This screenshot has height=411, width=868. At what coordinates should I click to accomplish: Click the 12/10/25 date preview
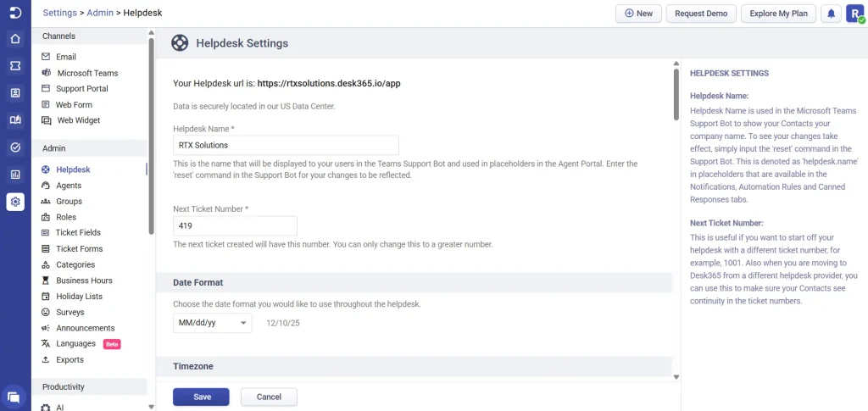pyautogui.click(x=283, y=323)
